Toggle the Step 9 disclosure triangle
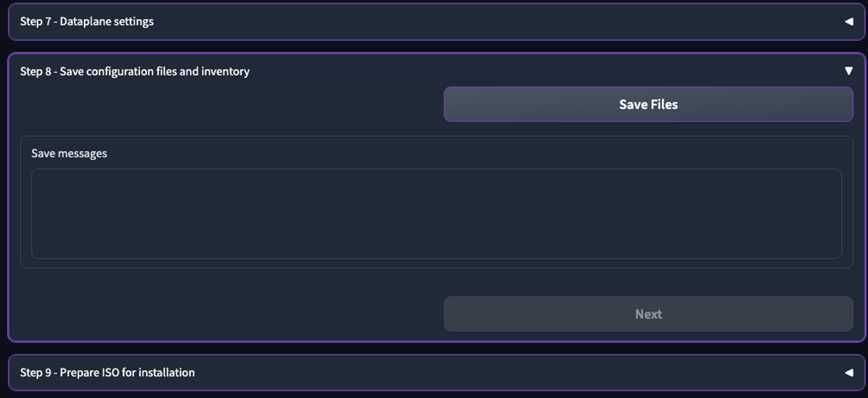 [849, 372]
